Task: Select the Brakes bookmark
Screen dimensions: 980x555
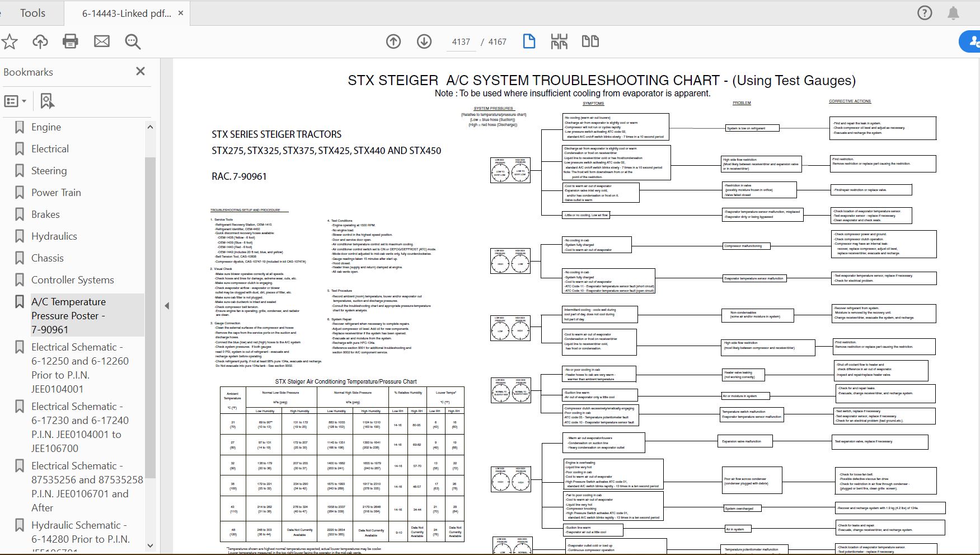Action: [45, 214]
